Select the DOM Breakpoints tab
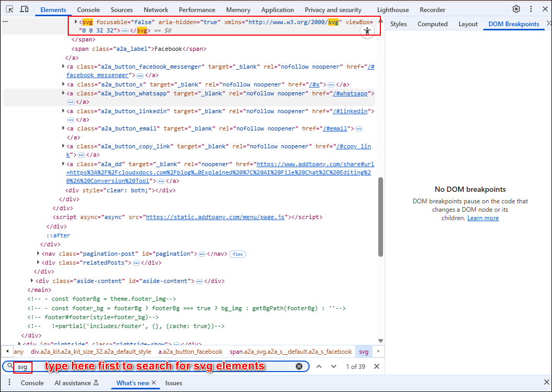Image resolution: width=552 pixels, height=392 pixels. (x=514, y=24)
